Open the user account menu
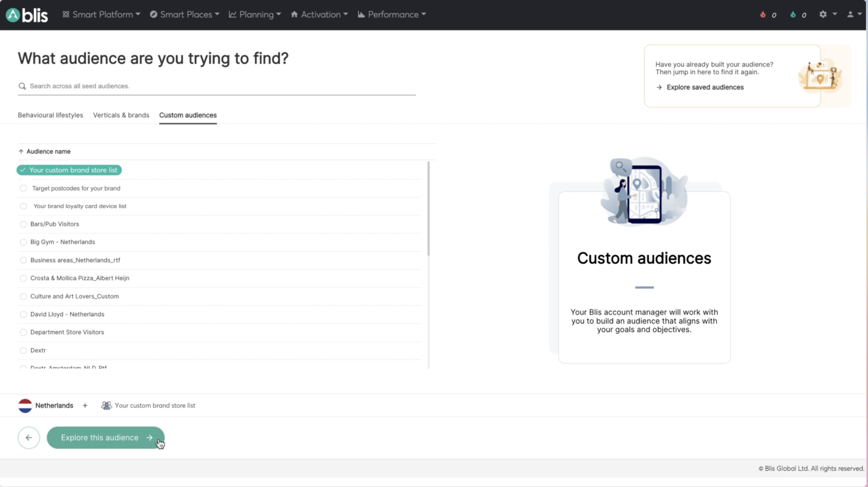 [x=854, y=14]
